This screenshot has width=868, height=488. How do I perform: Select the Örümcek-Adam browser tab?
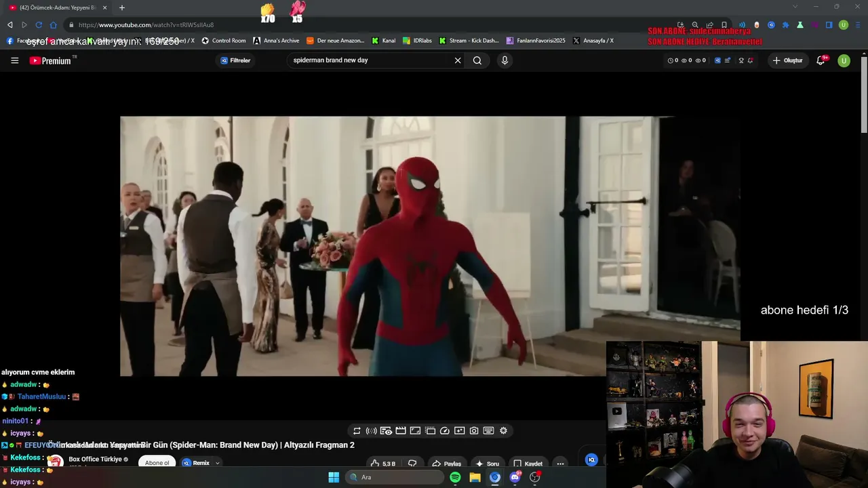[58, 7]
